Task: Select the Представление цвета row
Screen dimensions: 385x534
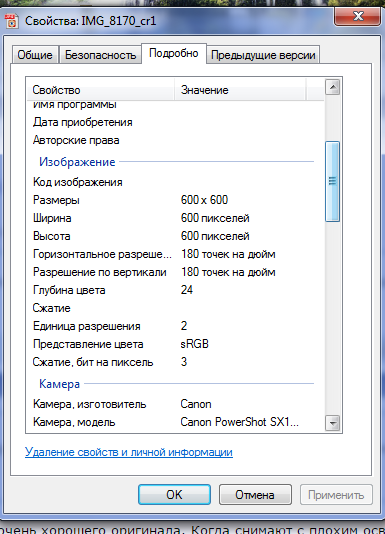Action: coord(175,344)
